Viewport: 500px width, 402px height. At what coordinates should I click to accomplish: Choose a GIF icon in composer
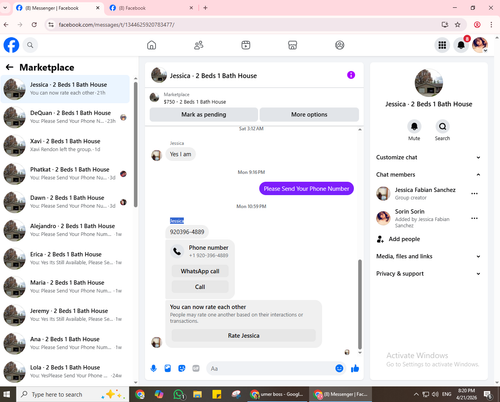[196, 368]
